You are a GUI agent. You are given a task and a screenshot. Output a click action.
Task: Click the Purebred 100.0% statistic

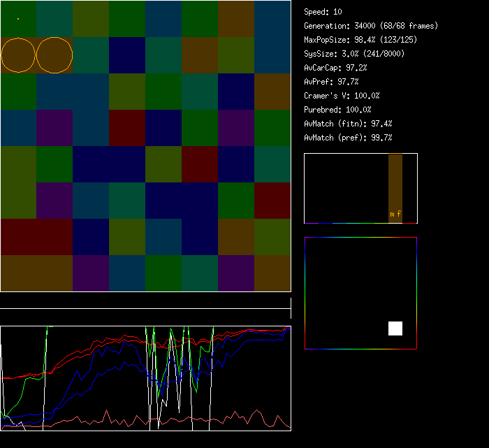[x=337, y=110]
